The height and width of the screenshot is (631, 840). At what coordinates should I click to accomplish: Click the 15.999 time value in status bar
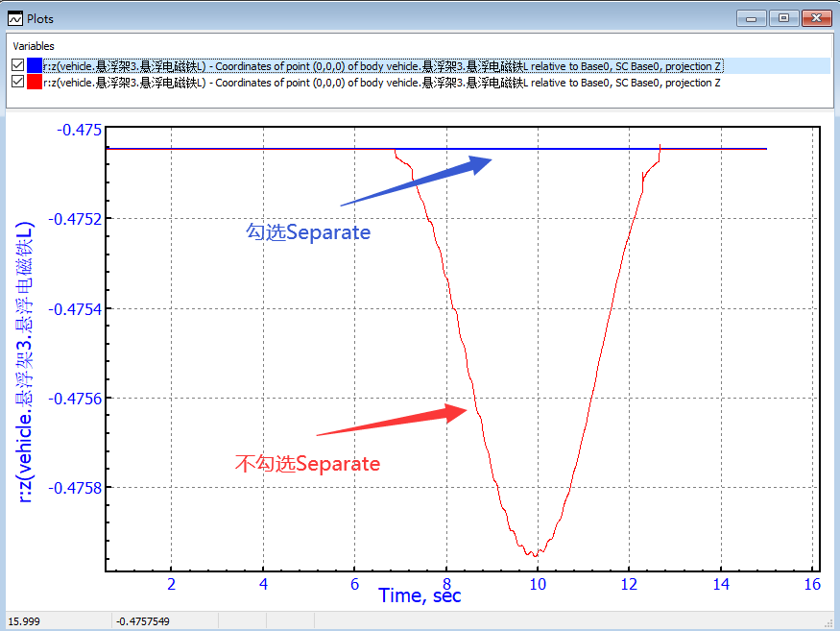pos(24,621)
